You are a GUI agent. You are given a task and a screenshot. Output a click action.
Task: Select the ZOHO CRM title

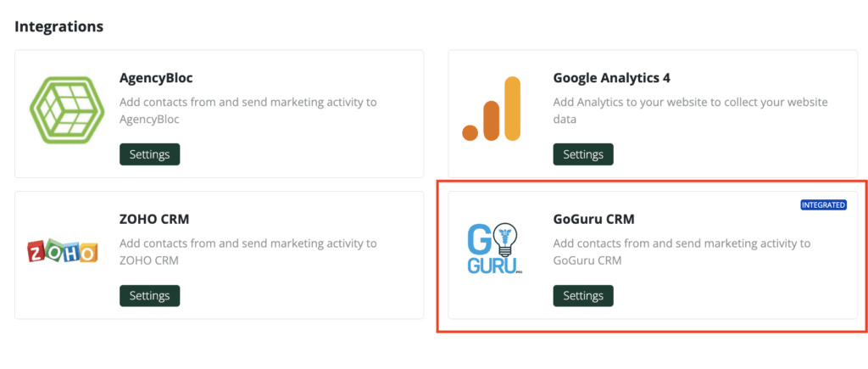(154, 220)
